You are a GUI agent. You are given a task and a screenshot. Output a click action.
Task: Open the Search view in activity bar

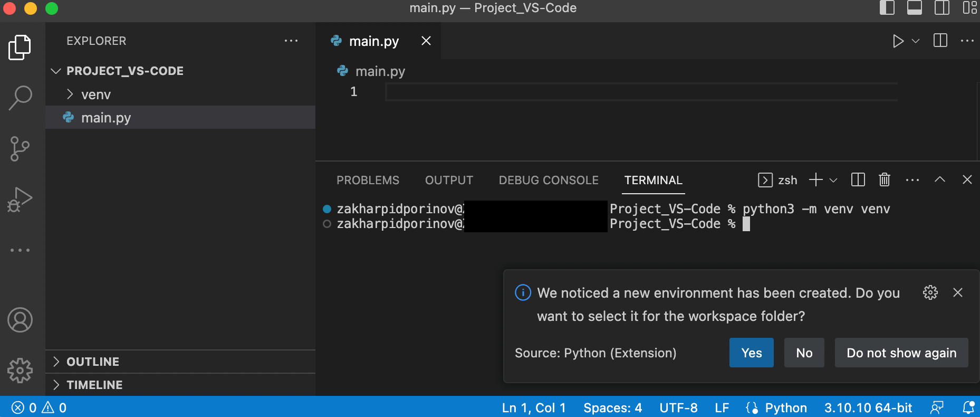(x=21, y=98)
